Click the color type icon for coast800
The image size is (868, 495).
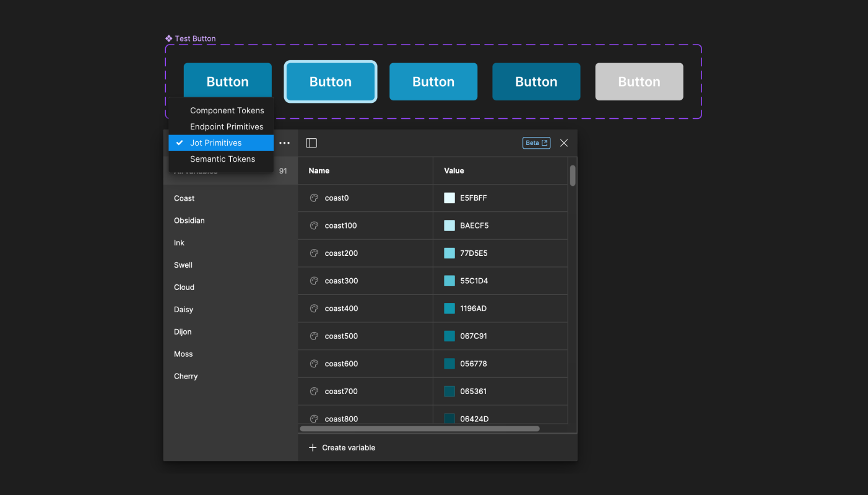(x=314, y=419)
